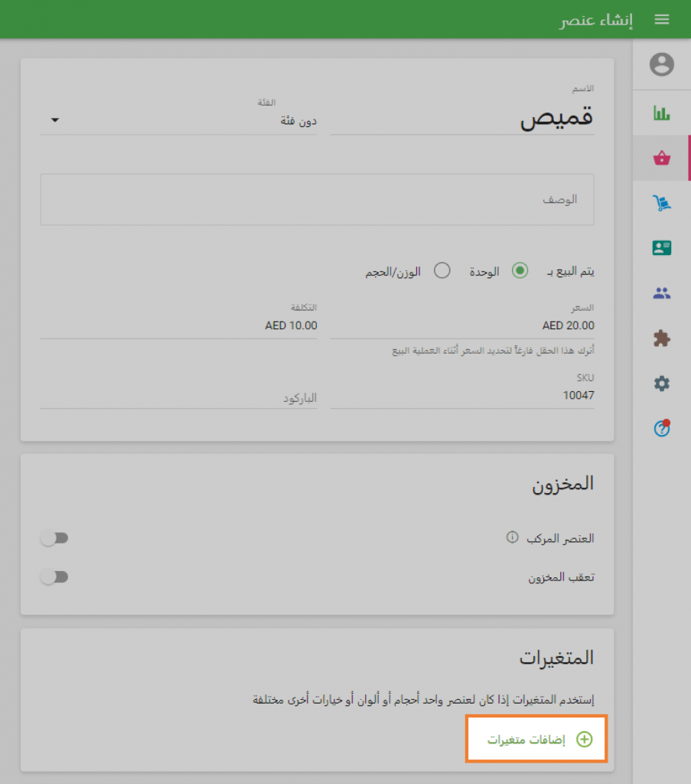This screenshot has width=691, height=784.
Task: Open the reports section from the sidebar
Action: [662, 112]
